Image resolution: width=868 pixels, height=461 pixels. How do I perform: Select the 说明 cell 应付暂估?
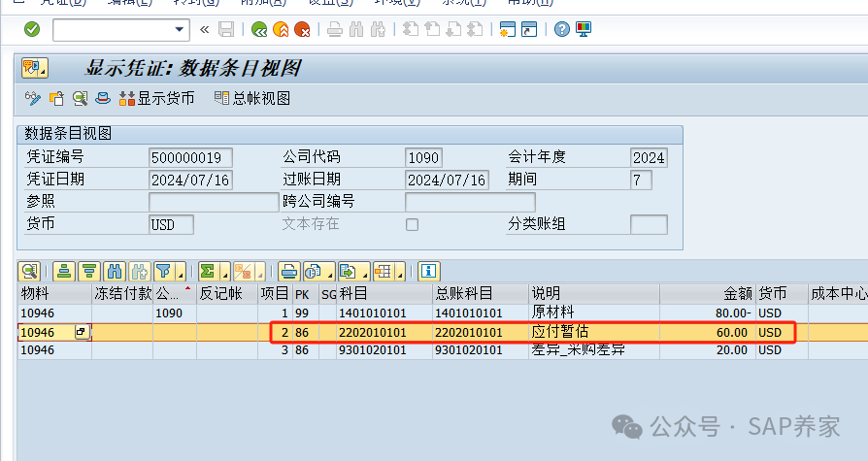pos(594,332)
